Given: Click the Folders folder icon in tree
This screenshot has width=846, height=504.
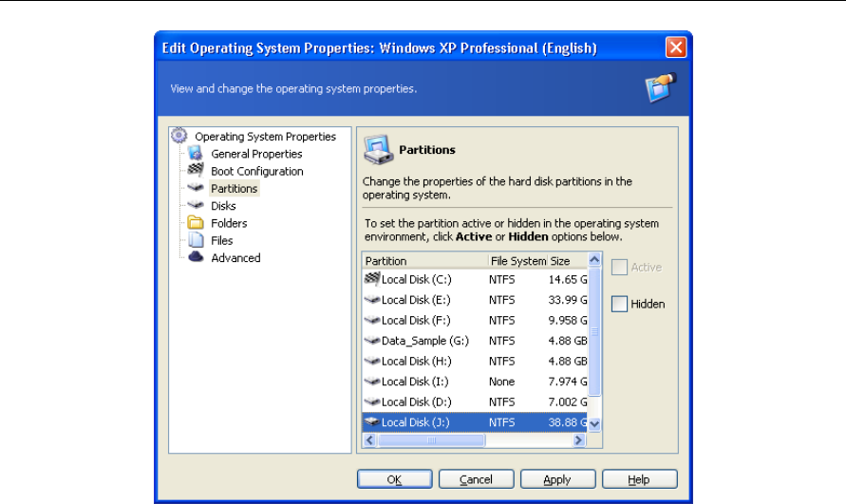Looking at the screenshot, I should [x=196, y=222].
